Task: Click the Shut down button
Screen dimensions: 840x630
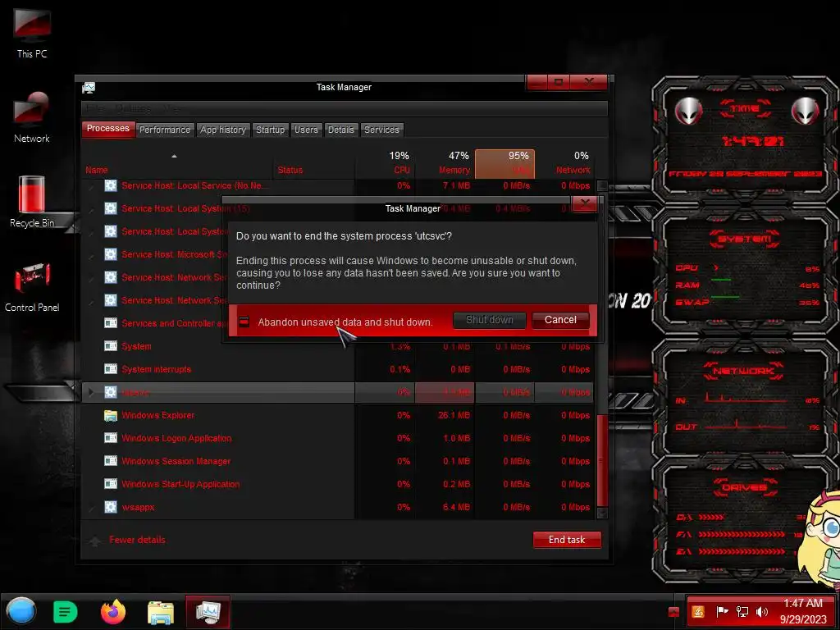Action: pyautogui.click(x=489, y=320)
